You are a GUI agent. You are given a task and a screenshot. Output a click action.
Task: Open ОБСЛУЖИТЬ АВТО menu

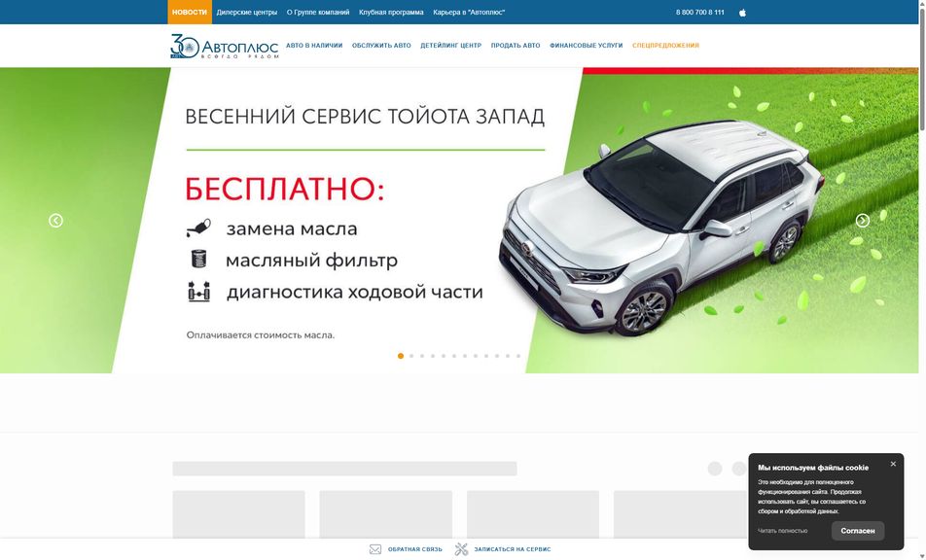pyautogui.click(x=381, y=46)
